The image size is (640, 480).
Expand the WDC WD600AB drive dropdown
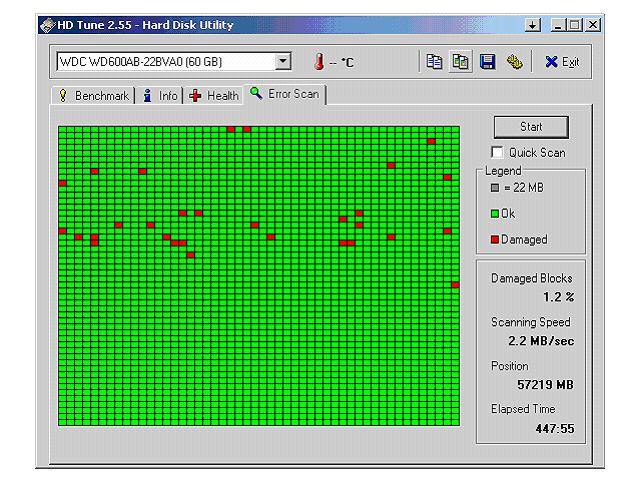(x=283, y=62)
